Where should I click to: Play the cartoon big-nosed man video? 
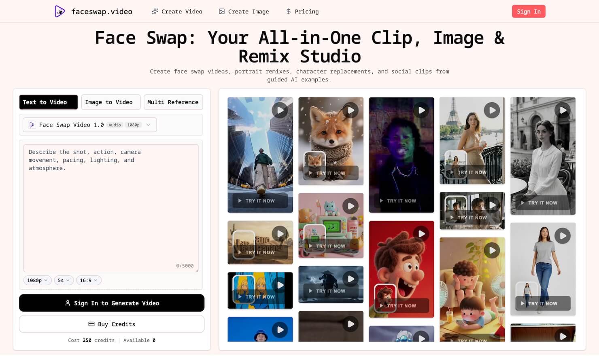[x=421, y=233]
